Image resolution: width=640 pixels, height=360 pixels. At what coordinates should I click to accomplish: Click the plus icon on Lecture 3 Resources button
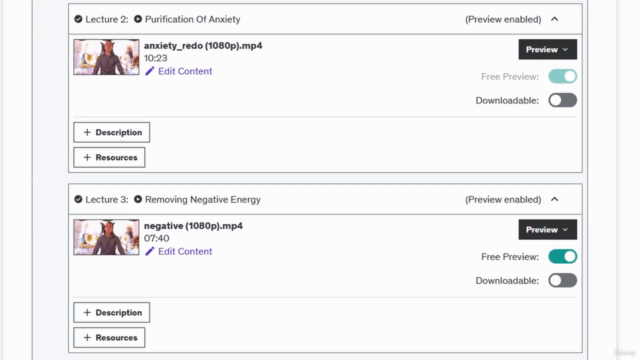click(x=87, y=338)
